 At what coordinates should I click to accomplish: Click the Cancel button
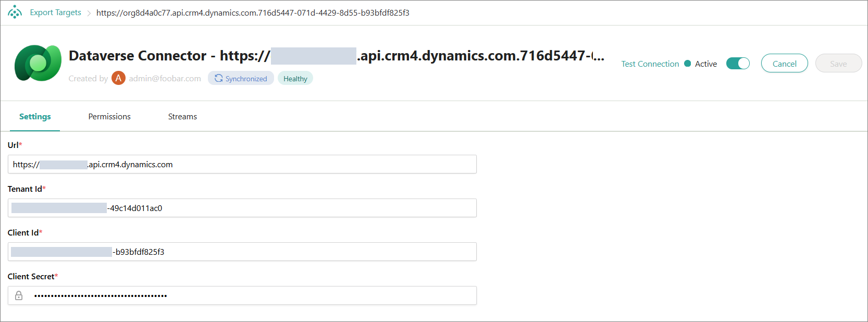pos(785,64)
